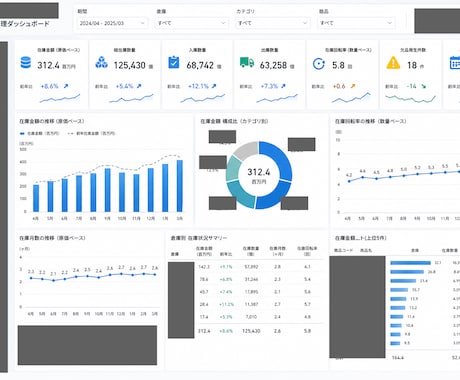Viewport: 460px width, 380px height.
Task: Click the 在庫金額 構成比 chart title
Action: pyautogui.click(x=234, y=121)
